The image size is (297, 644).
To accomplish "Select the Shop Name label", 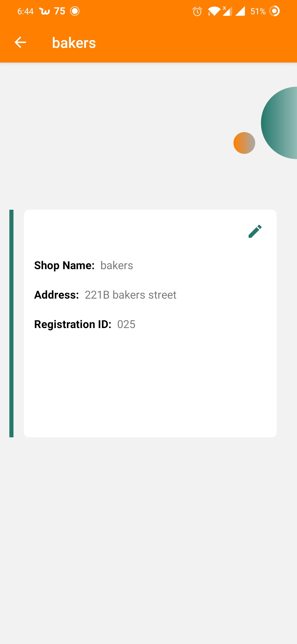I will click(x=64, y=266).
